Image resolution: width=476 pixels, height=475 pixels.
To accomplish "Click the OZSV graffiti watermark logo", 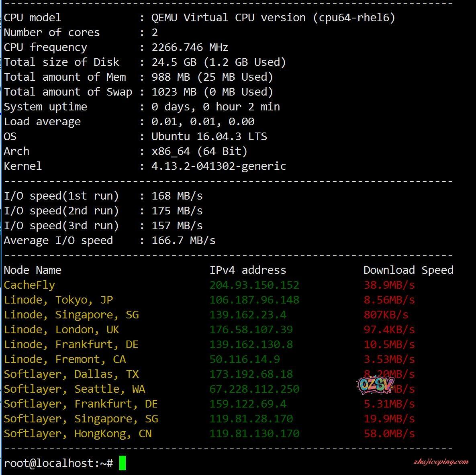I will (x=375, y=385).
